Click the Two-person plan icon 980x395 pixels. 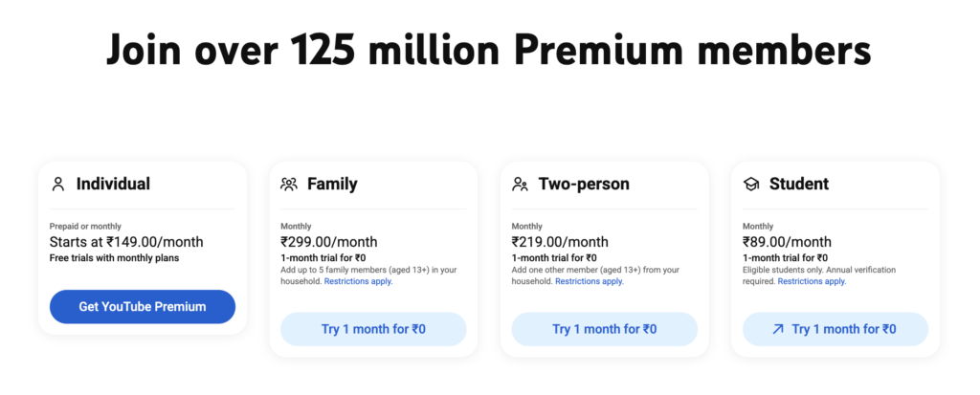click(x=521, y=184)
